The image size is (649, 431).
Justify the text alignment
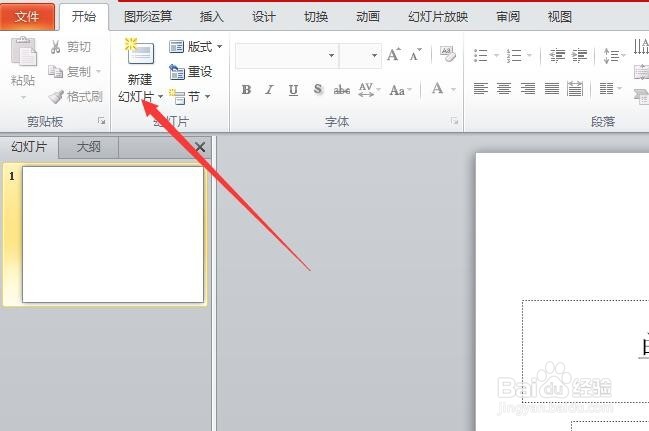552,88
